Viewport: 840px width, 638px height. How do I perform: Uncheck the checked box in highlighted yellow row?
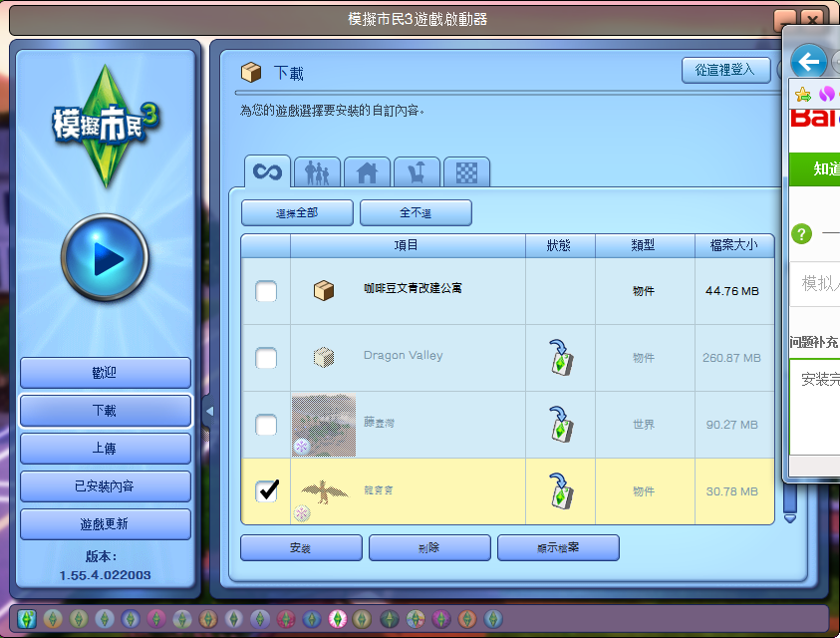[x=266, y=490]
